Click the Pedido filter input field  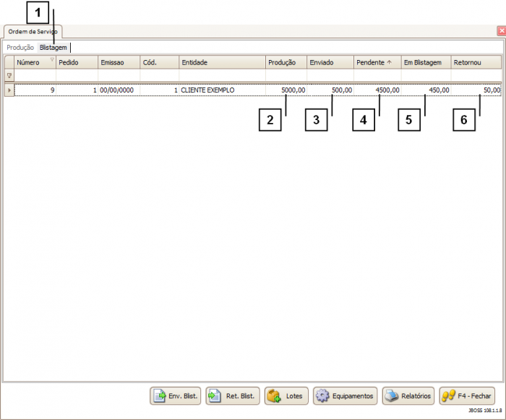coord(77,75)
